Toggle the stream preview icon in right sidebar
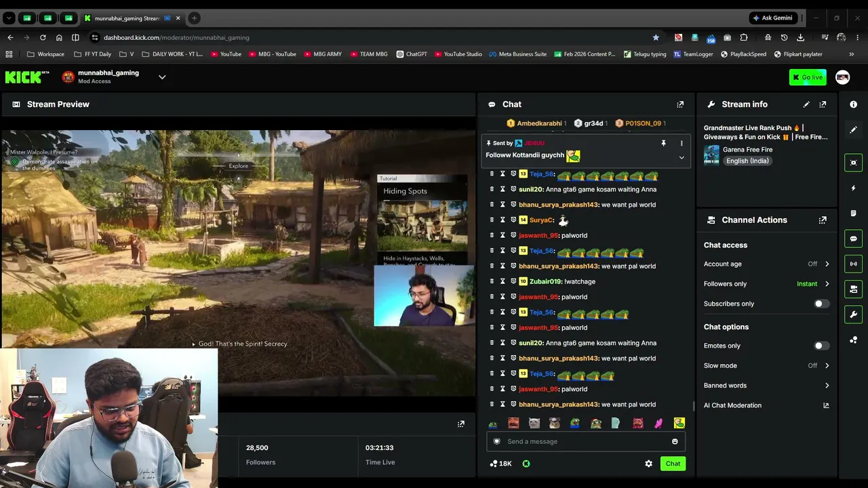Viewport: 868px width, 488px height. click(854, 163)
